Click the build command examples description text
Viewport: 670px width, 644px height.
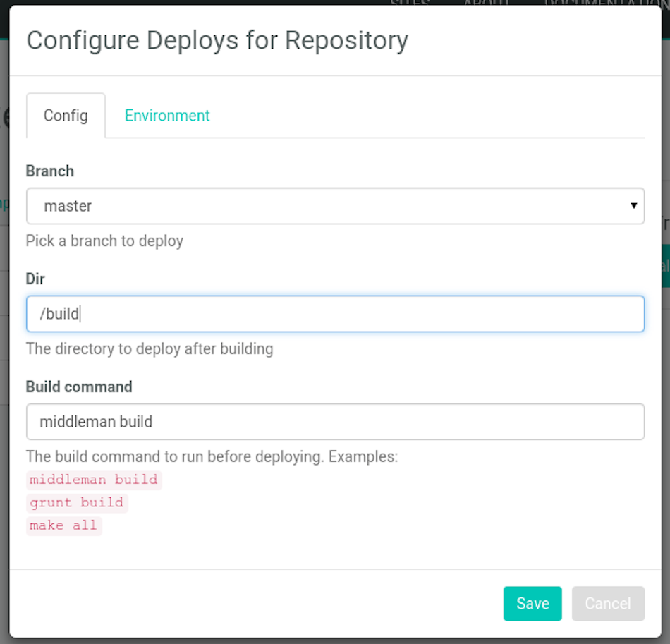click(x=212, y=456)
